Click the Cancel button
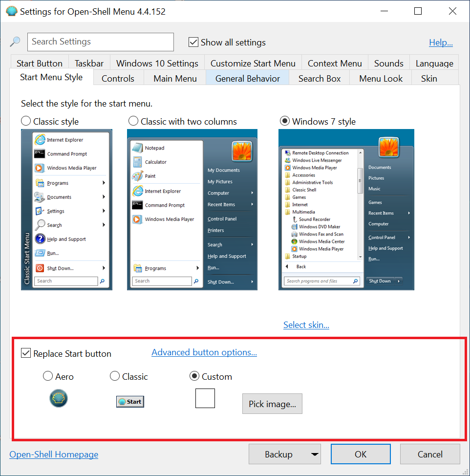The height and width of the screenshot is (476, 470). click(x=430, y=454)
